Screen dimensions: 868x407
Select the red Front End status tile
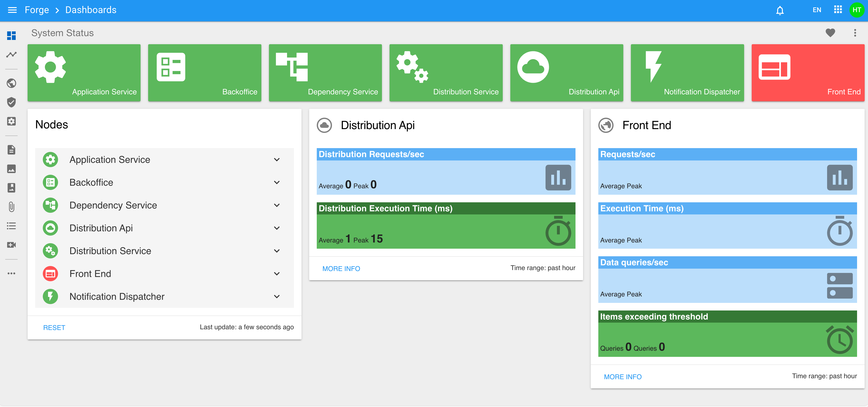coord(808,73)
